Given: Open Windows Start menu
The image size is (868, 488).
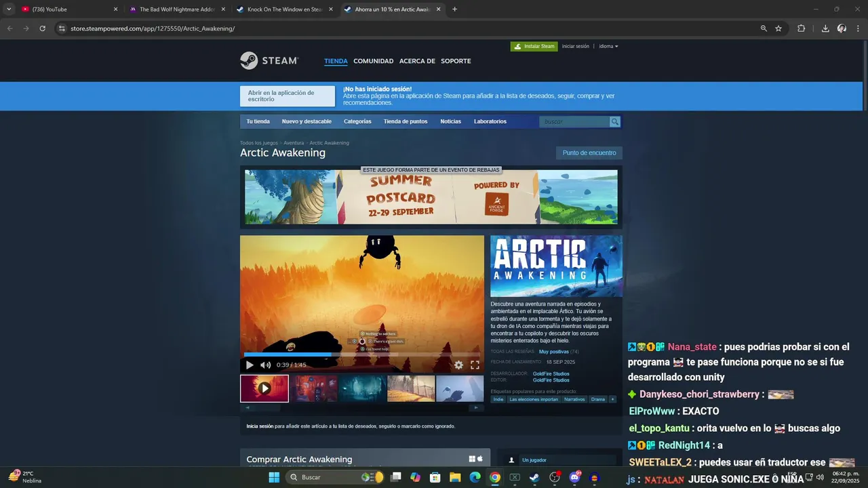Looking at the screenshot, I should (x=274, y=477).
